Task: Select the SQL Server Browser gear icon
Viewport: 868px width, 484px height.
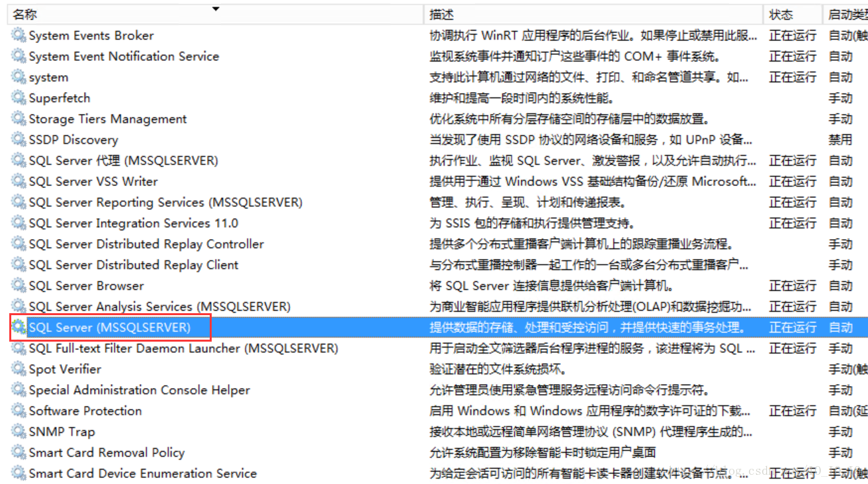Action: pos(19,285)
